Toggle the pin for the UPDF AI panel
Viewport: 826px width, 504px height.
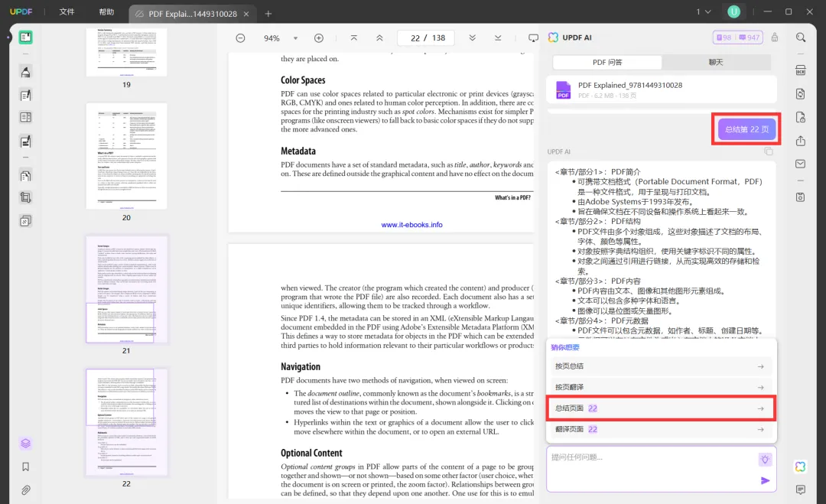(x=775, y=37)
